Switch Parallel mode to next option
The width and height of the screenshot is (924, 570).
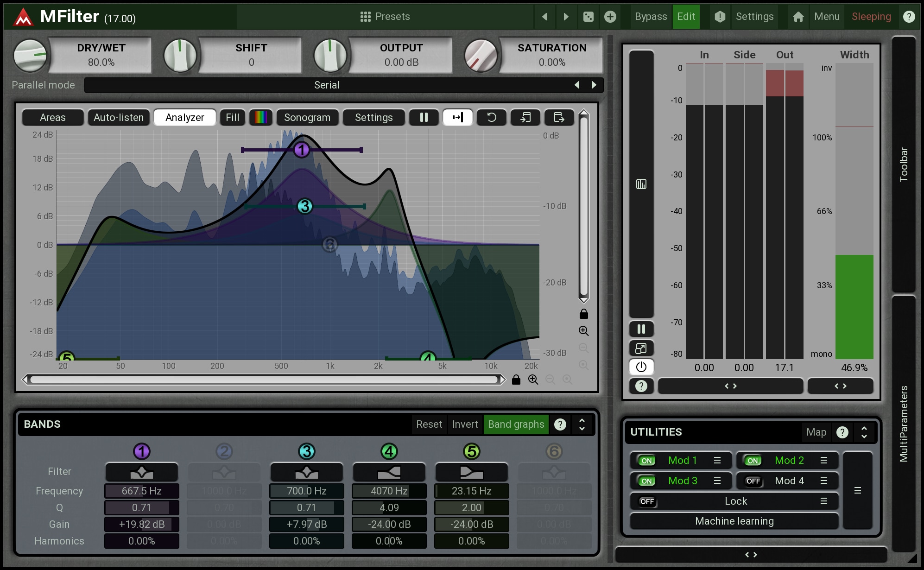coord(594,85)
